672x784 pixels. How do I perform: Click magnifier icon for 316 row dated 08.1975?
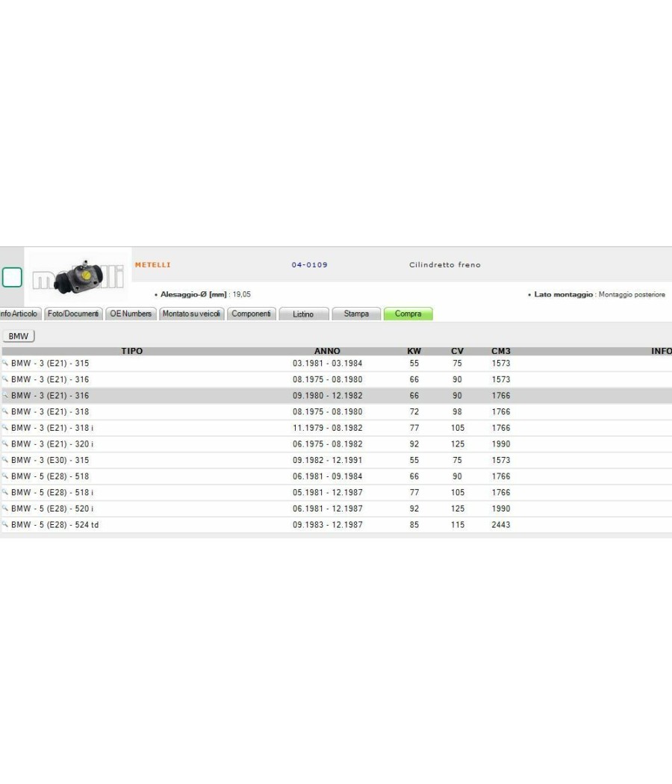[x=5, y=379]
